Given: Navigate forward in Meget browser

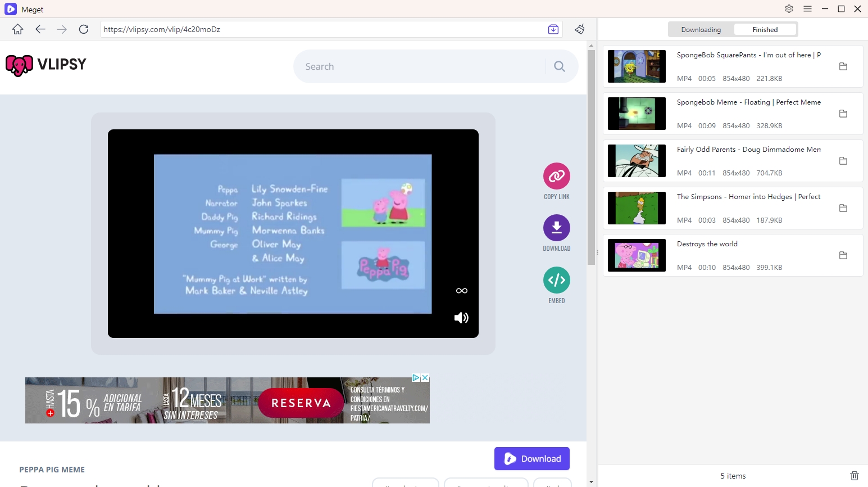Looking at the screenshot, I should pos(62,29).
